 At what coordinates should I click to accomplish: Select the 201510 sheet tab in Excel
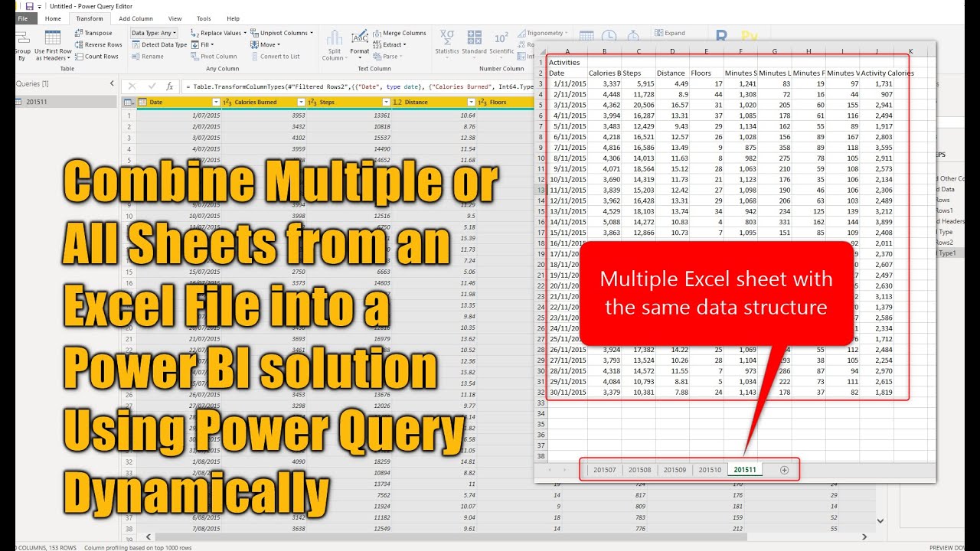710,470
